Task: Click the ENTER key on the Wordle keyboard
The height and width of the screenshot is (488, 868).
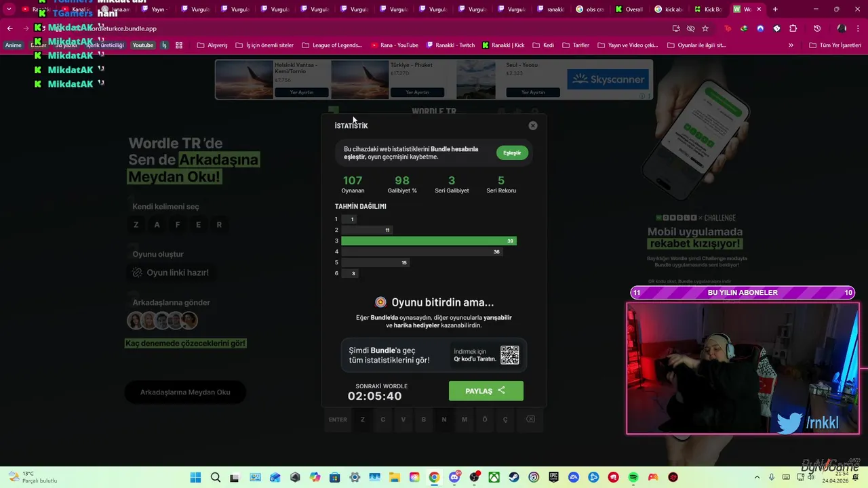Action: coord(338,420)
